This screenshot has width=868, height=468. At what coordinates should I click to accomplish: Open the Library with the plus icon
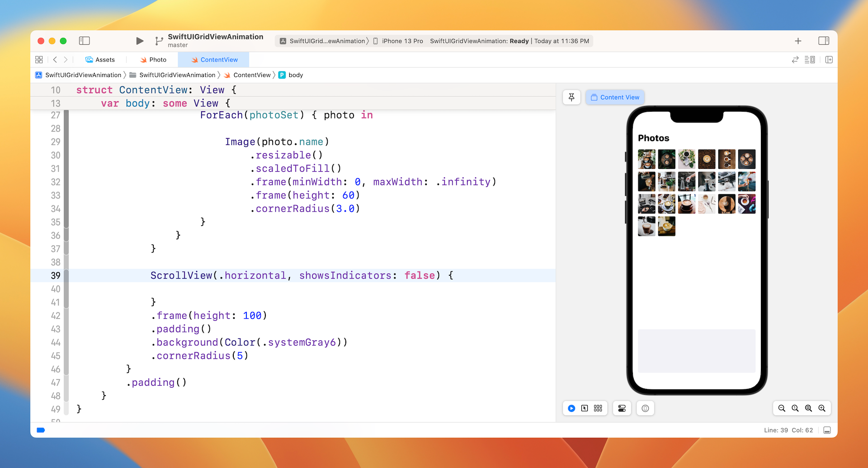[x=798, y=41]
